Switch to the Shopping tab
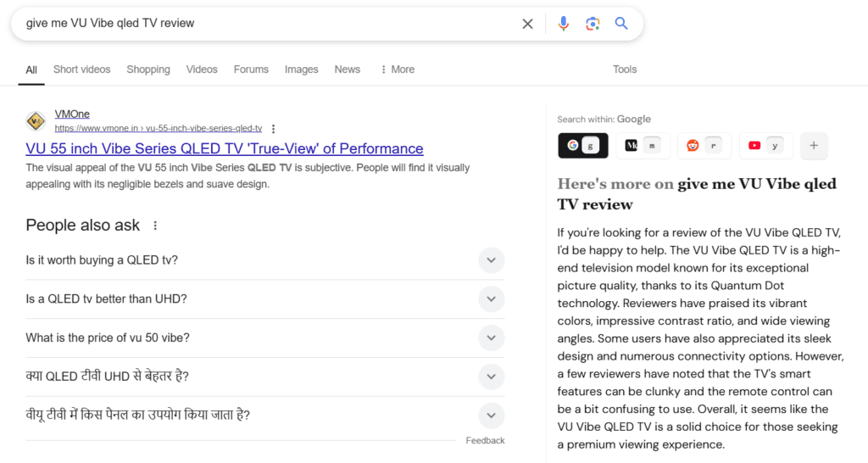The width and height of the screenshot is (868, 463). click(x=148, y=70)
